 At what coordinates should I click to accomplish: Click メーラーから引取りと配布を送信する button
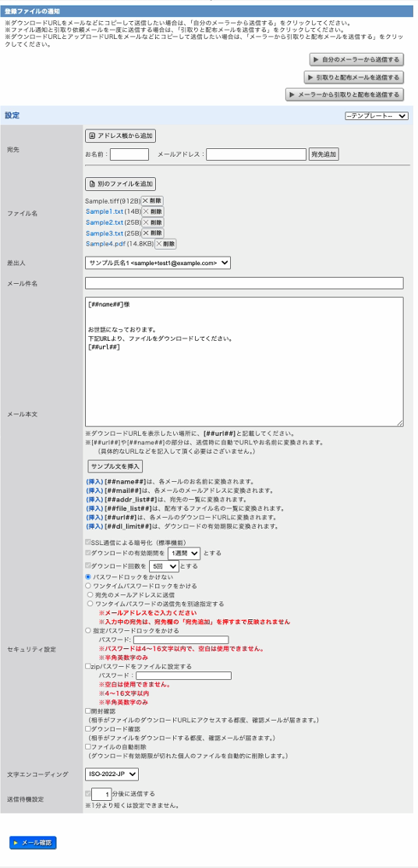pos(345,94)
